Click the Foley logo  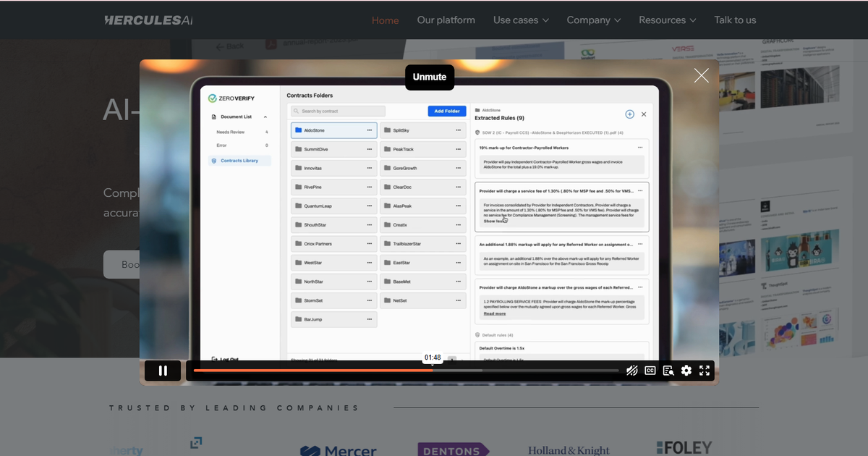[684, 448]
